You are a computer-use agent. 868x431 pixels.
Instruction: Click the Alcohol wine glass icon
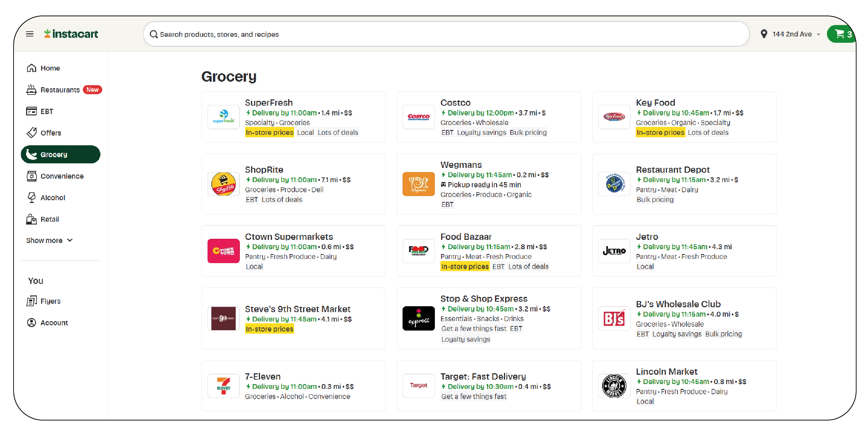[x=32, y=197]
